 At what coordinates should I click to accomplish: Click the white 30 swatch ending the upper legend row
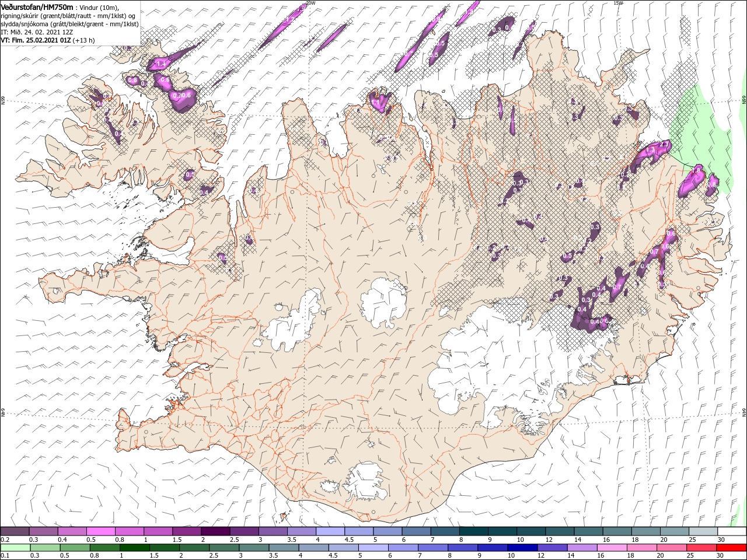tap(732, 531)
